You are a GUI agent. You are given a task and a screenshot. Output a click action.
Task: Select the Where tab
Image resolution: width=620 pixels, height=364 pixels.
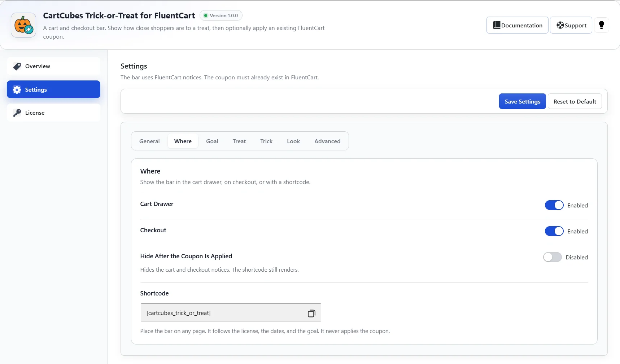pos(183,141)
